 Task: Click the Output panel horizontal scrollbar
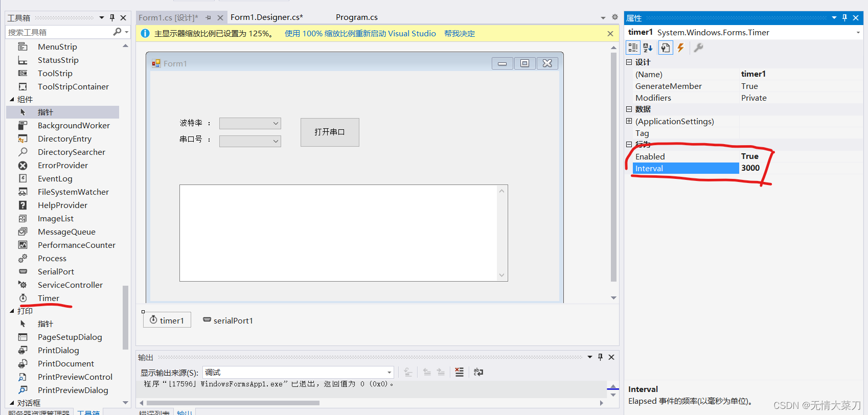(x=233, y=403)
